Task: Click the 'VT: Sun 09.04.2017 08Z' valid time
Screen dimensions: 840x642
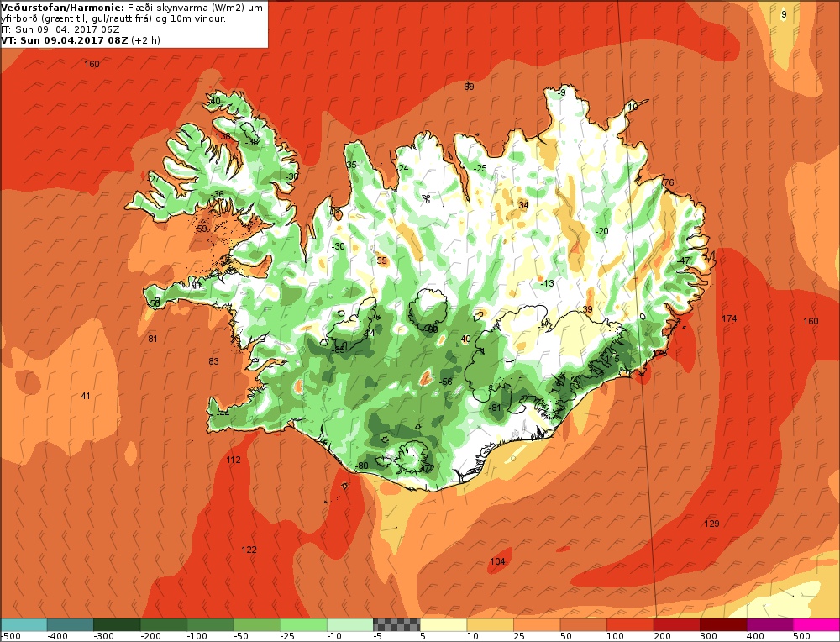Action: [x=65, y=40]
